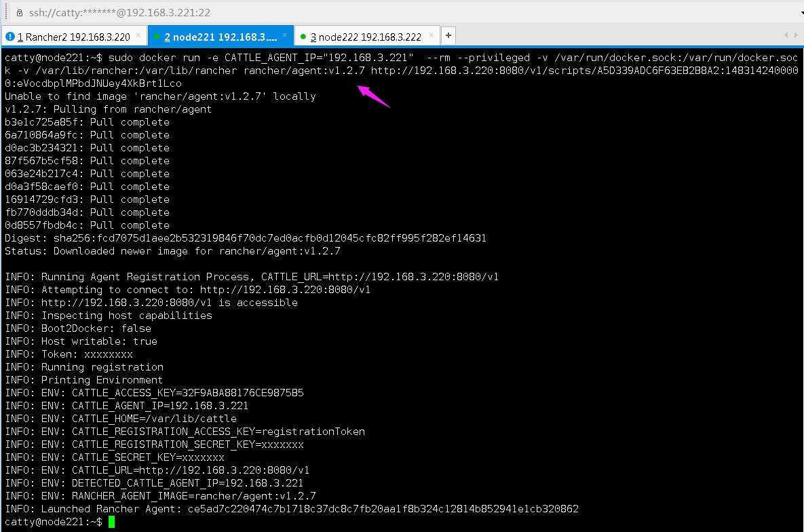The image size is (804, 532).
Task: Click 'Status: Downloaded newer image' line
Action: (x=172, y=251)
